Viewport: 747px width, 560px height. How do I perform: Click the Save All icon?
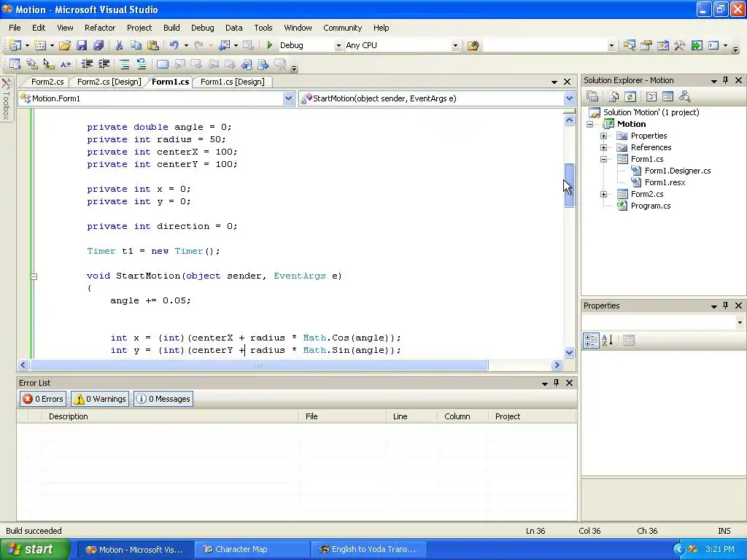[98, 45]
